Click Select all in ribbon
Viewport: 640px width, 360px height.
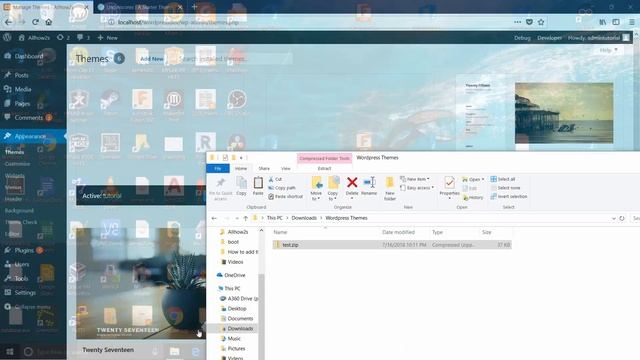[x=502, y=179]
